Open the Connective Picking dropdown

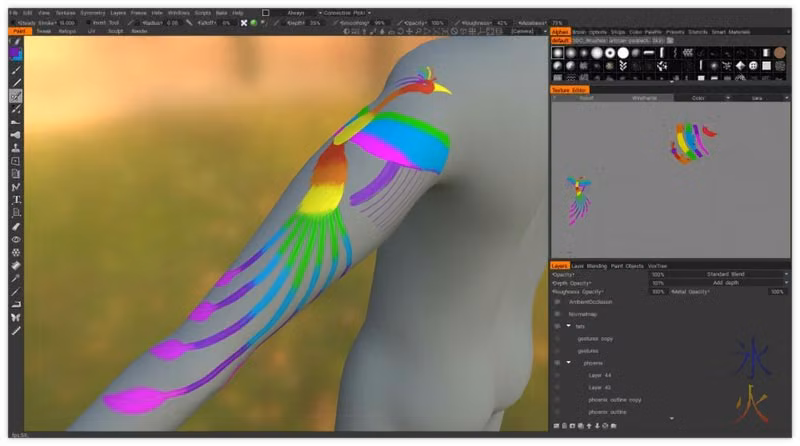click(347, 13)
